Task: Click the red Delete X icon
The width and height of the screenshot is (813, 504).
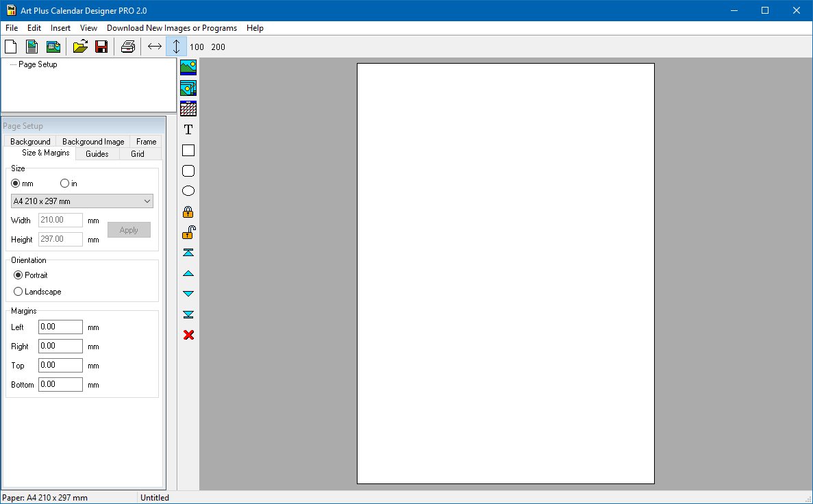Action: 188,335
